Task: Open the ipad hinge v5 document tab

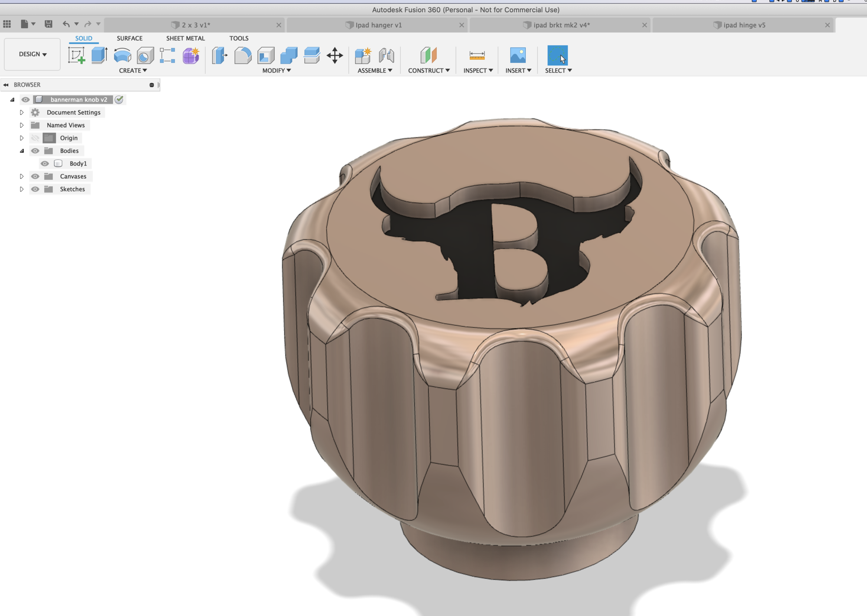Action: click(x=743, y=25)
